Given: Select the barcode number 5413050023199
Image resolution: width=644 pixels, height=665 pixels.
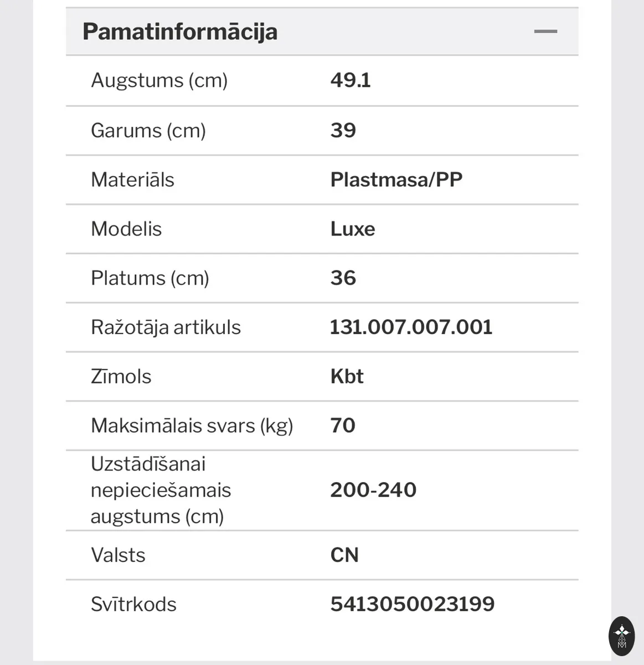Looking at the screenshot, I should [413, 604].
